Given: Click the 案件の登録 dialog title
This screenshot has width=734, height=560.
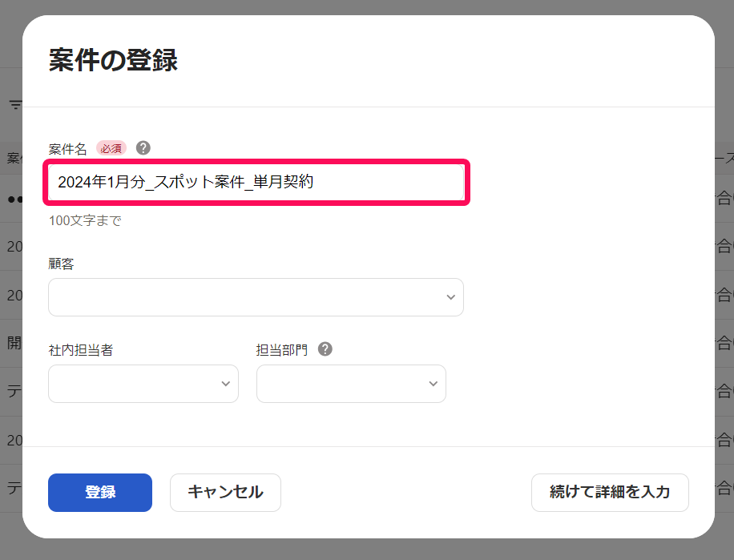Looking at the screenshot, I should (x=113, y=60).
